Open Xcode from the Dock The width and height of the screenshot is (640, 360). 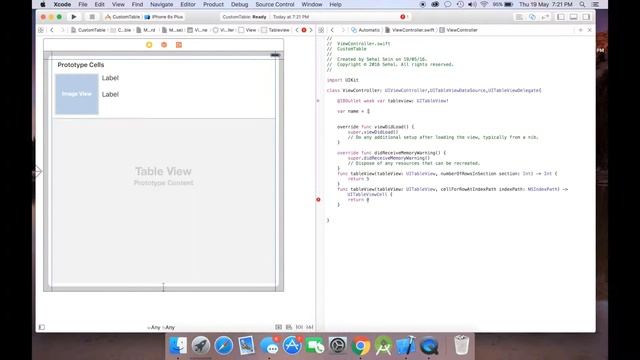407,346
